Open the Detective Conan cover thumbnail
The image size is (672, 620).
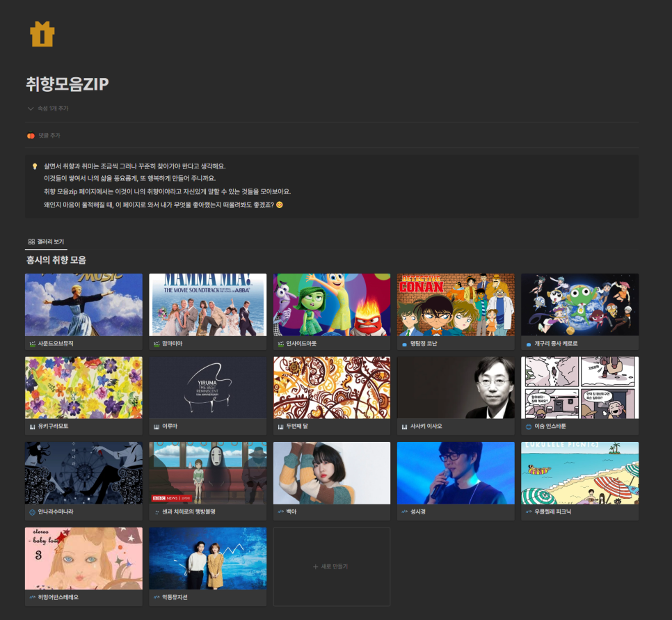pos(456,305)
